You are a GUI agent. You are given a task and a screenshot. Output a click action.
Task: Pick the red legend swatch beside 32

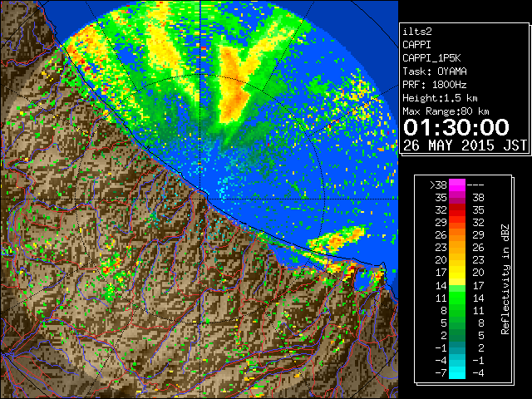[457, 210]
